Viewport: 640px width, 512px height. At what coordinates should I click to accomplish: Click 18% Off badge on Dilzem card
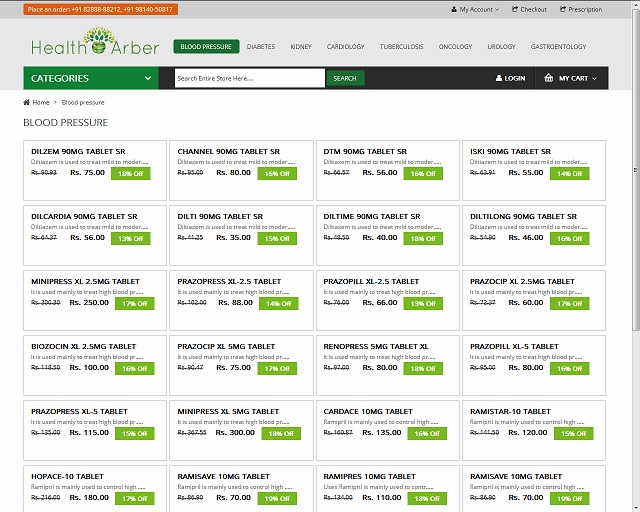pyautogui.click(x=131, y=174)
